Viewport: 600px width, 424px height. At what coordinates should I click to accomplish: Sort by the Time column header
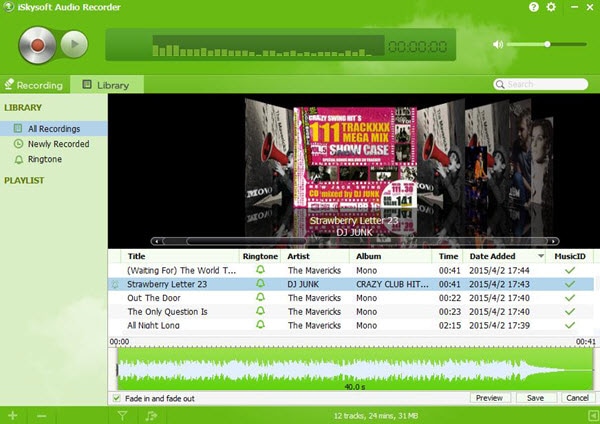pyautogui.click(x=448, y=256)
